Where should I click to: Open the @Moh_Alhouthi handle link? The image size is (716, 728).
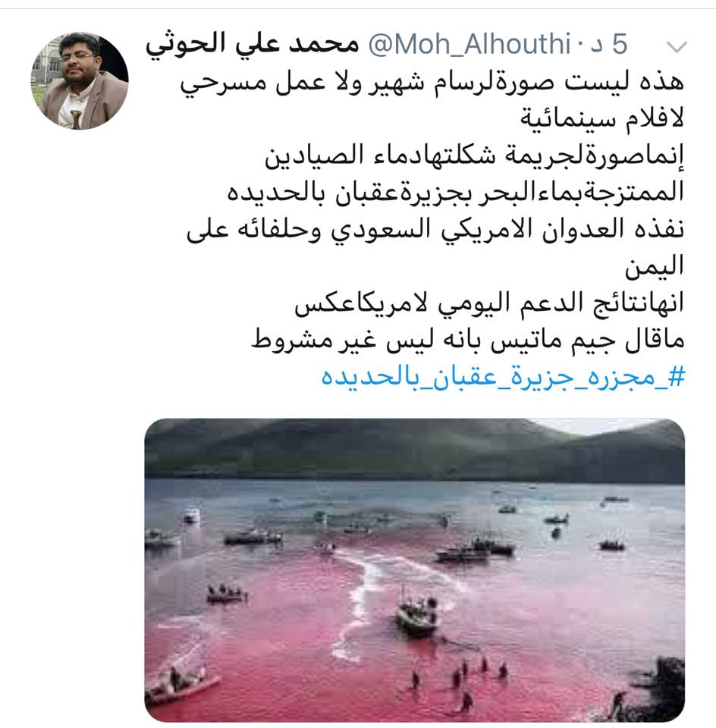tap(469, 45)
